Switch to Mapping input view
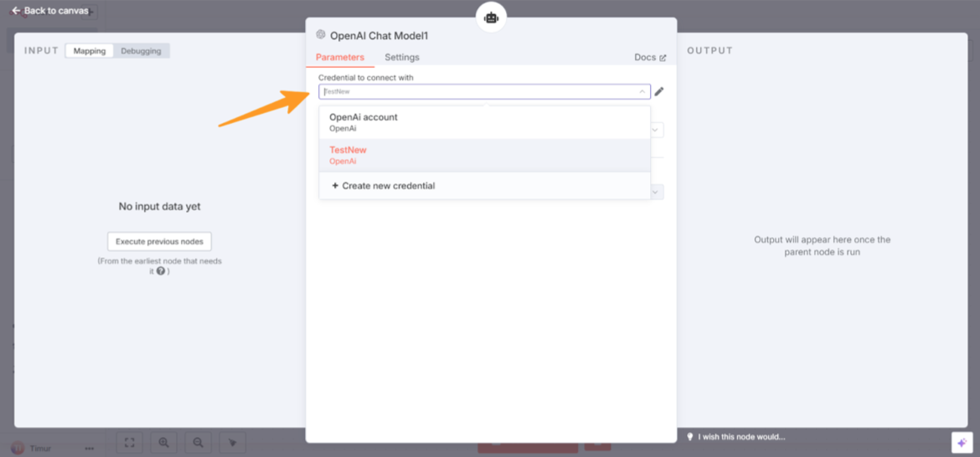 point(90,51)
